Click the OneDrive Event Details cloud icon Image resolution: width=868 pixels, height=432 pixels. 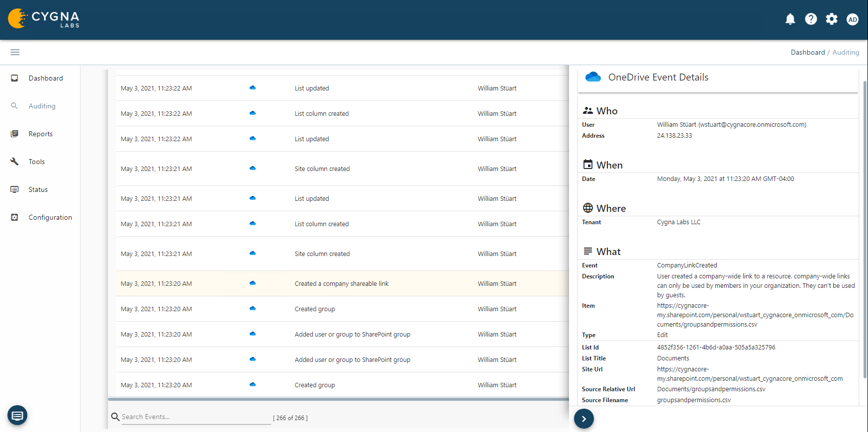click(x=593, y=77)
